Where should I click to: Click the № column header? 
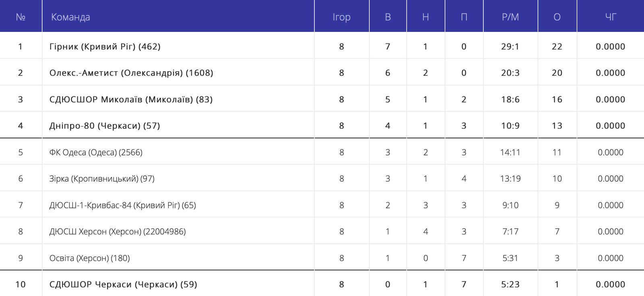pyautogui.click(x=21, y=17)
